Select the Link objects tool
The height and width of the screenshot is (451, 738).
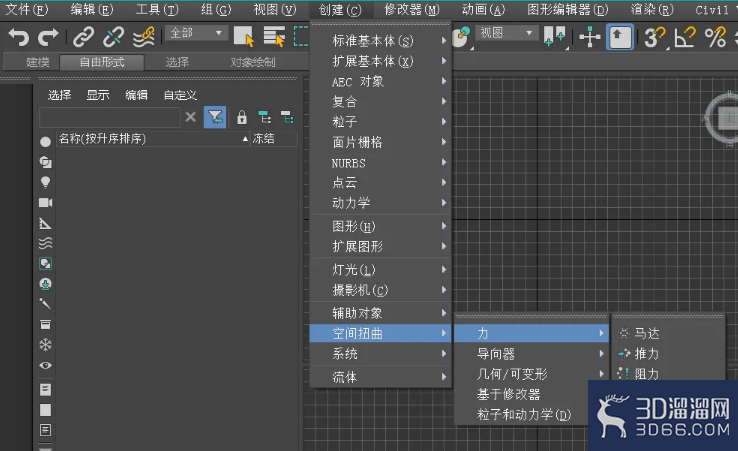[83, 37]
